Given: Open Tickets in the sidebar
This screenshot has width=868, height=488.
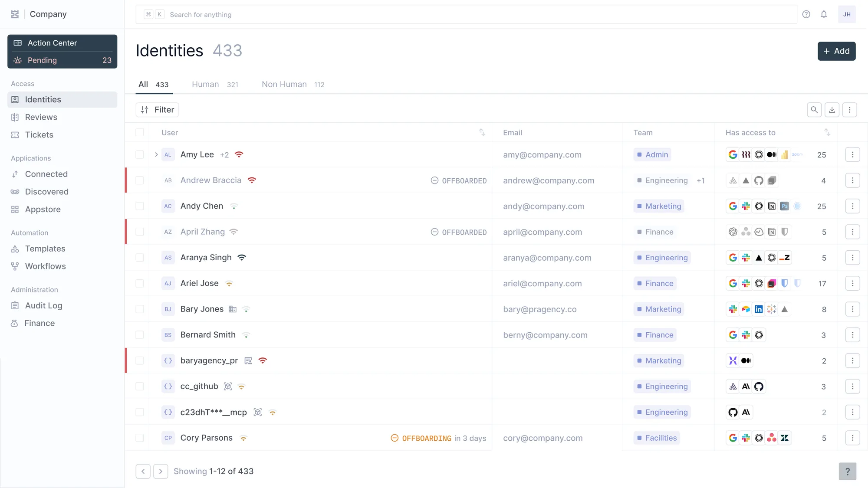Looking at the screenshot, I should pyautogui.click(x=62, y=135).
